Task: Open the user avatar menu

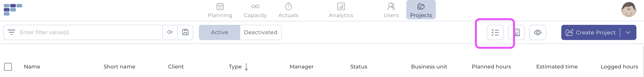Action: point(629,9)
